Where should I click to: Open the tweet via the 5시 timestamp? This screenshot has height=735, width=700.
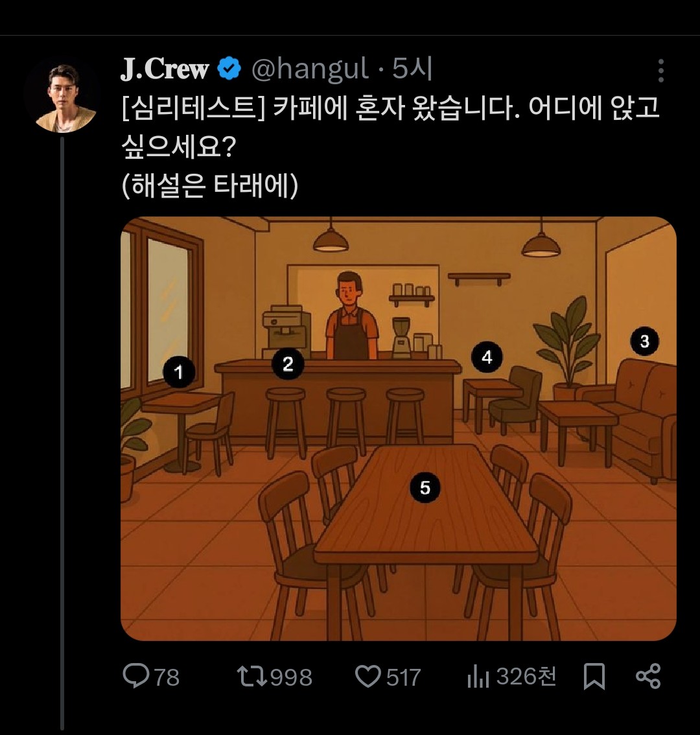tap(413, 69)
